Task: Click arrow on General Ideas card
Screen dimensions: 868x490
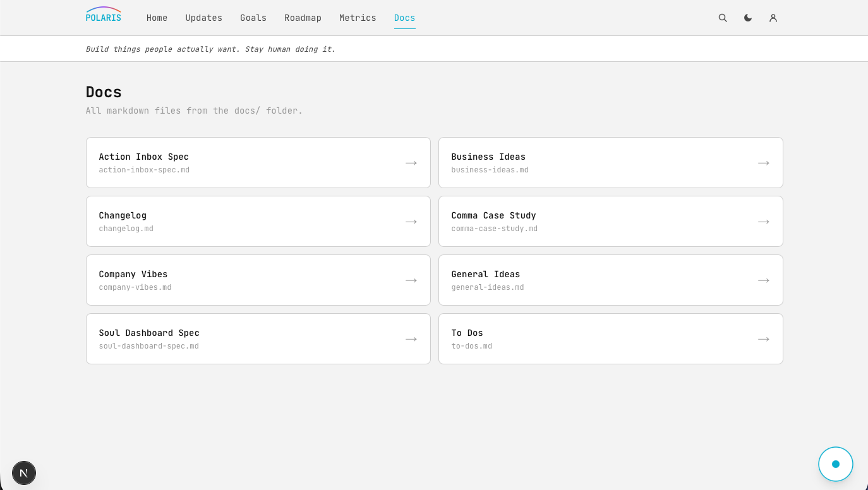Action: coord(764,280)
